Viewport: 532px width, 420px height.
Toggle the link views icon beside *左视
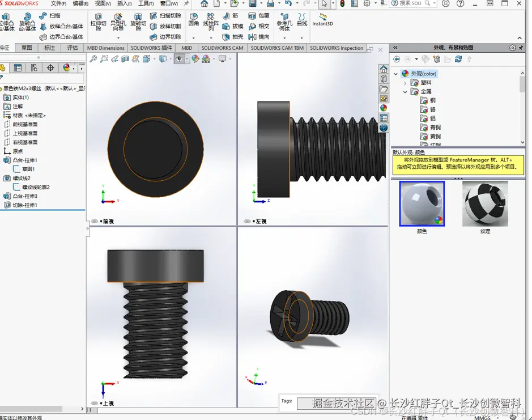(x=248, y=222)
